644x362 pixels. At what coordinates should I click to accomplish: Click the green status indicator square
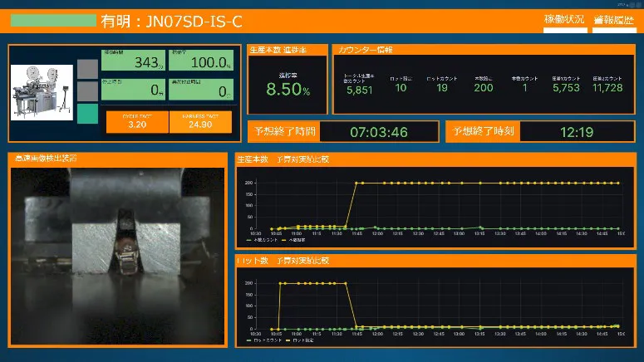87,113
